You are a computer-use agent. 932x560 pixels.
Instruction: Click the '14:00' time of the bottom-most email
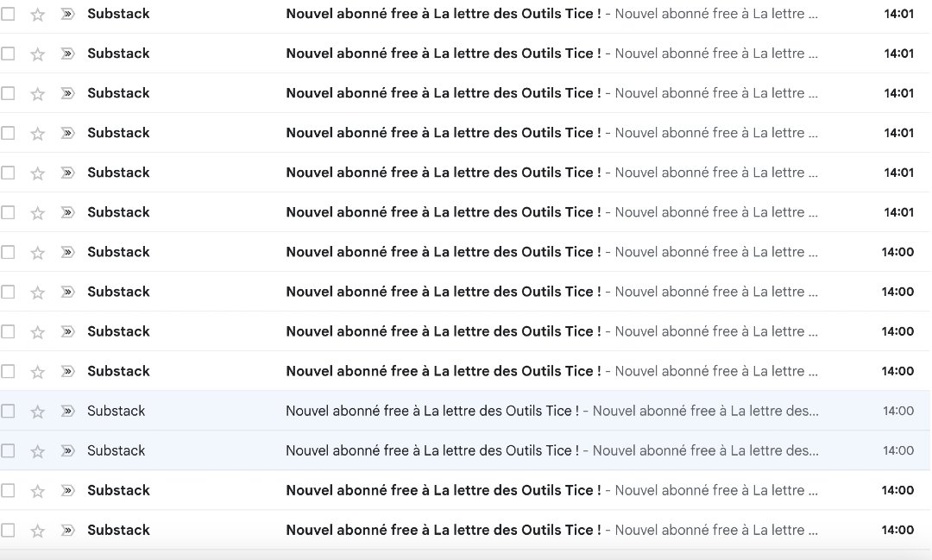(x=897, y=531)
